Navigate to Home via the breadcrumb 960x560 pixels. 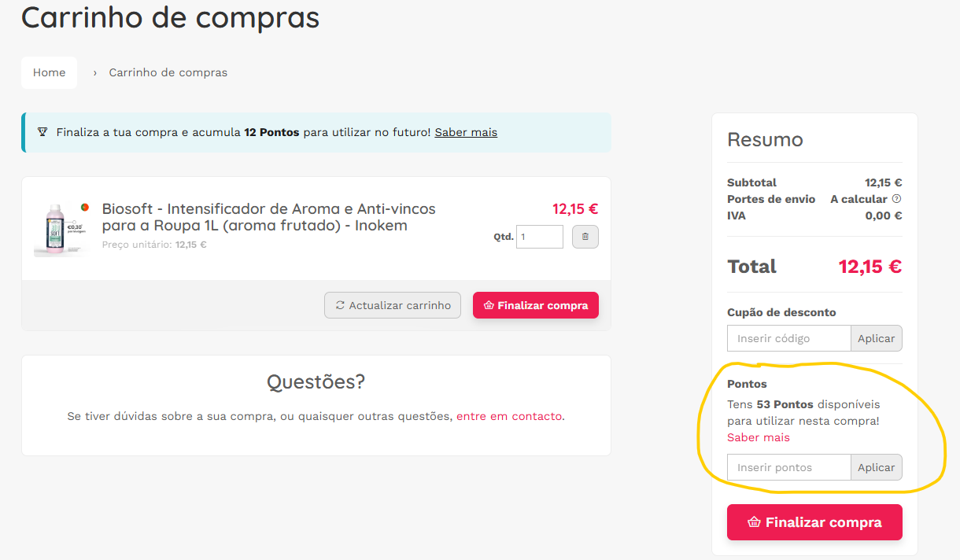(x=49, y=72)
